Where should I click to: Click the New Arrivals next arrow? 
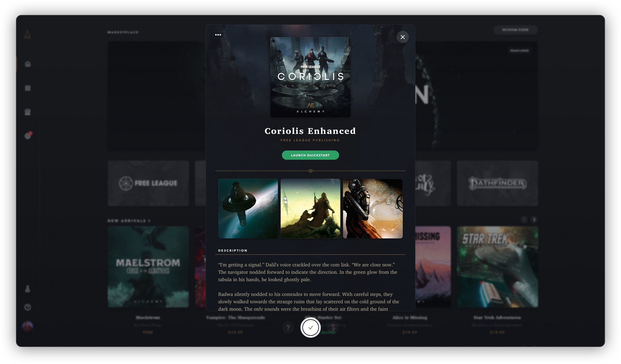pyautogui.click(x=534, y=219)
